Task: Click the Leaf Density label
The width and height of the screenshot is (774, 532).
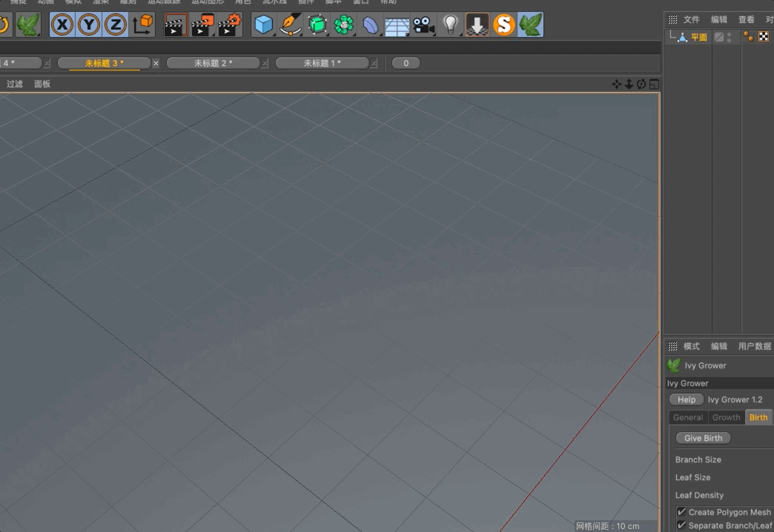Action: click(x=699, y=496)
